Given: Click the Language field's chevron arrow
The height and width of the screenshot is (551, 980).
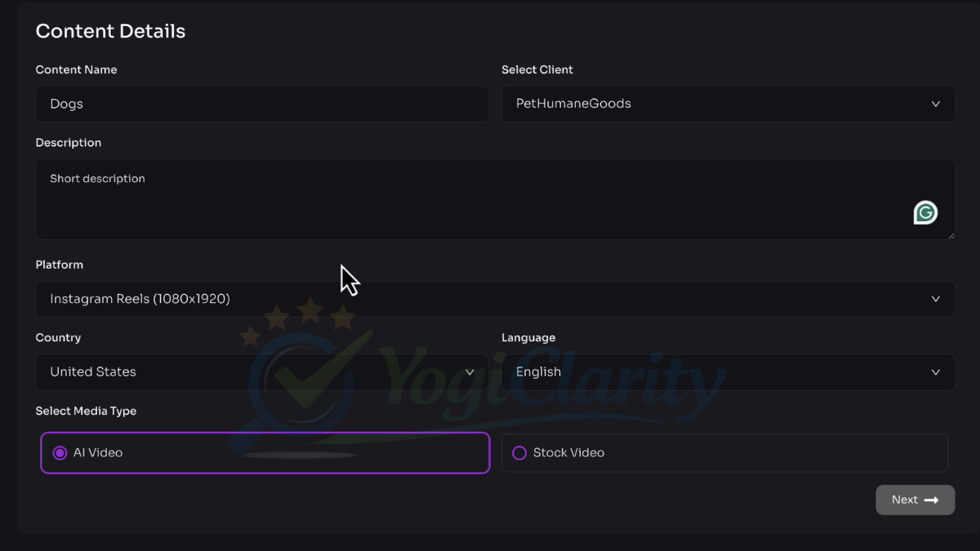Looking at the screenshot, I should click(x=936, y=372).
